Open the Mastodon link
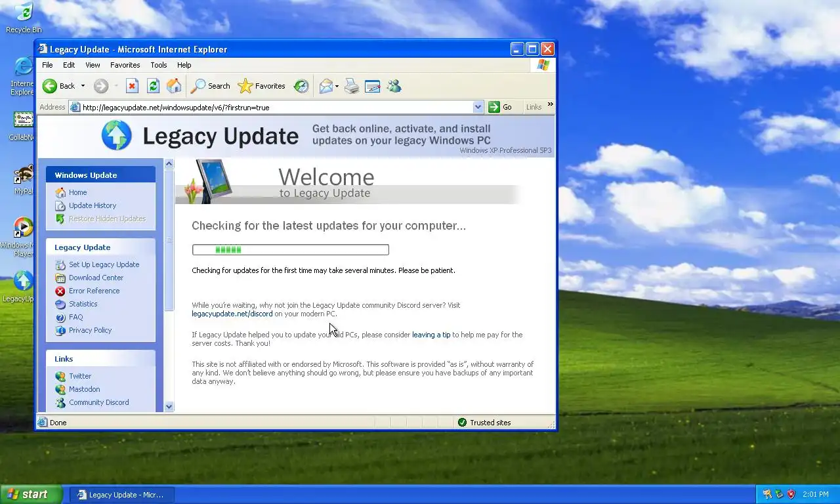840x504 pixels. tap(84, 389)
